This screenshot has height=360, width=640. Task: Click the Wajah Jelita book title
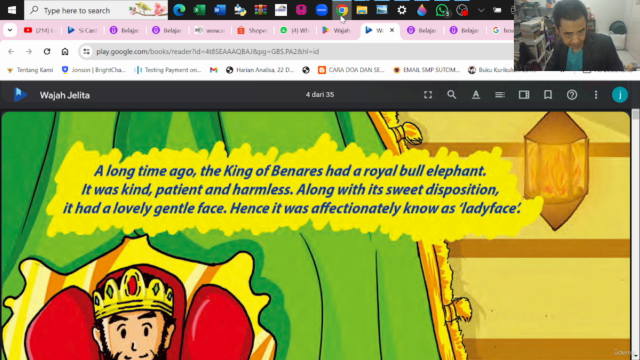point(65,95)
